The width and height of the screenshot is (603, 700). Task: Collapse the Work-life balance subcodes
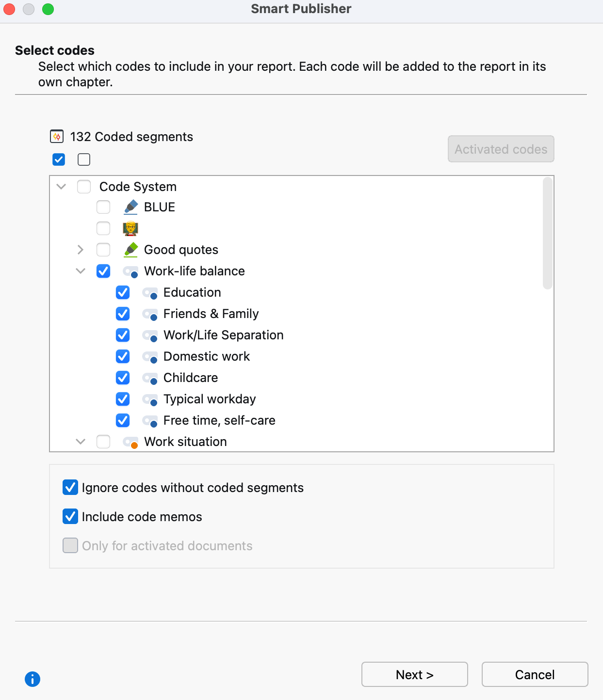pyautogui.click(x=81, y=271)
